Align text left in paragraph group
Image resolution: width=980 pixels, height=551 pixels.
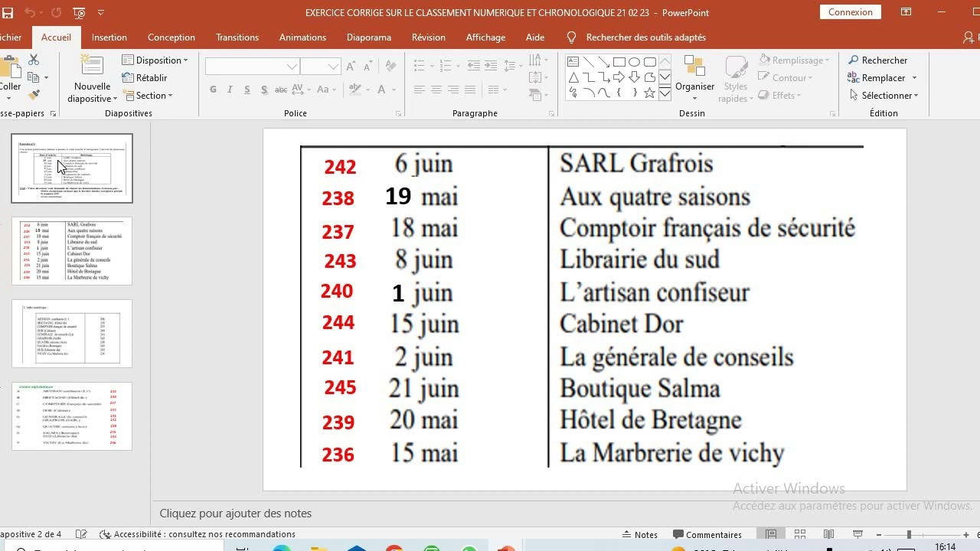click(419, 90)
